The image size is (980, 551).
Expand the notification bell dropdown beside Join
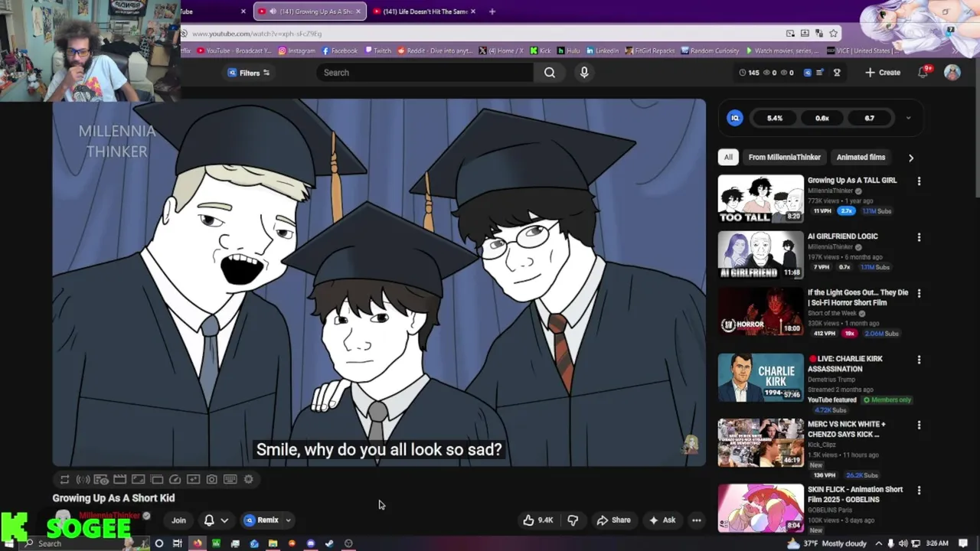click(224, 520)
